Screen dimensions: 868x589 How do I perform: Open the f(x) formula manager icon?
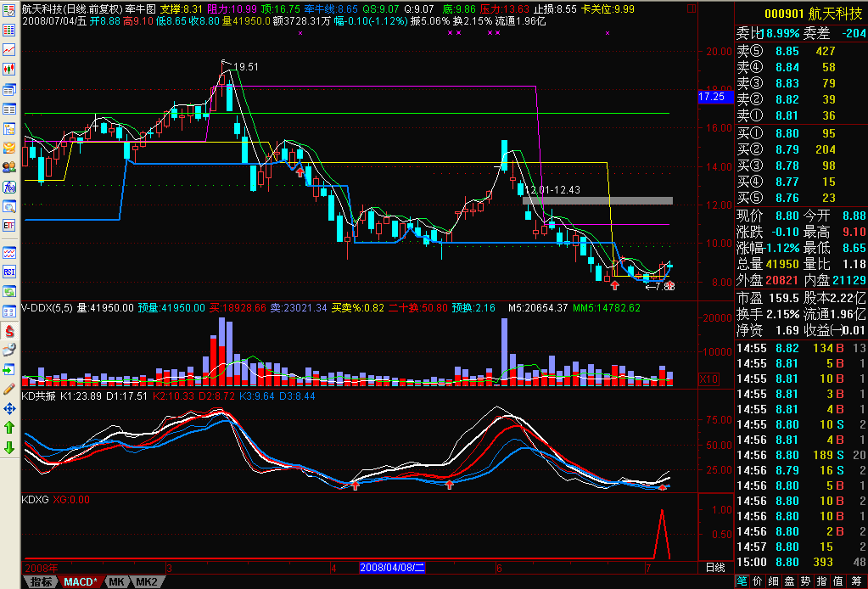tap(8, 187)
